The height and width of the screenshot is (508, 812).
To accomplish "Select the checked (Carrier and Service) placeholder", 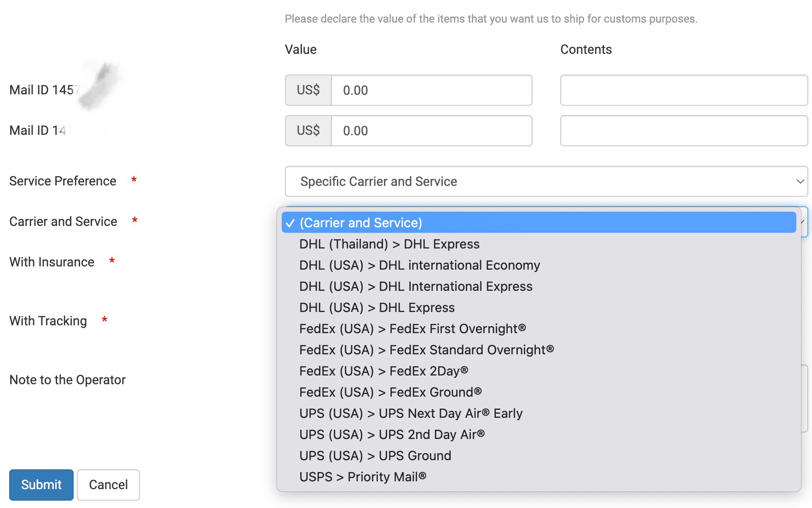I will pyautogui.click(x=539, y=223).
